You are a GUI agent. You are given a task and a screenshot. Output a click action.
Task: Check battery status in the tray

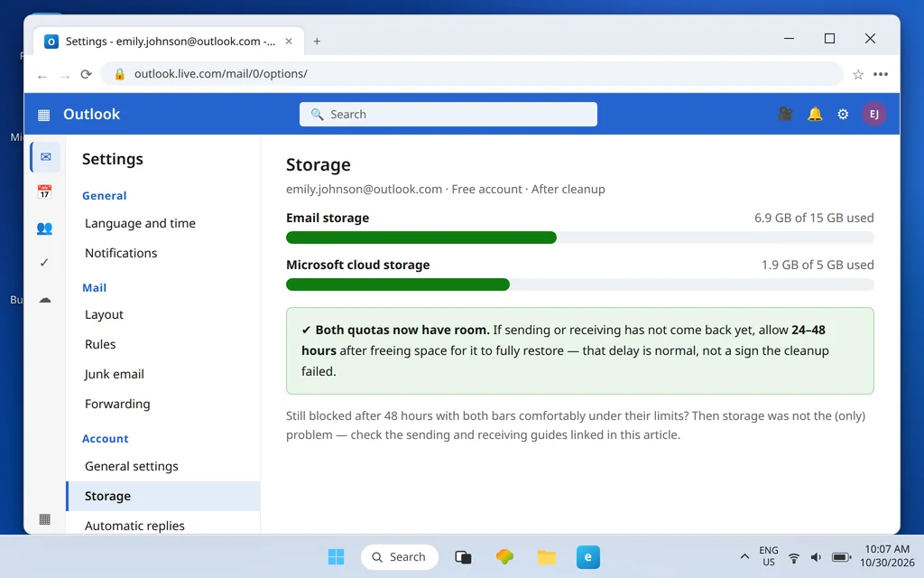(842, 556)
